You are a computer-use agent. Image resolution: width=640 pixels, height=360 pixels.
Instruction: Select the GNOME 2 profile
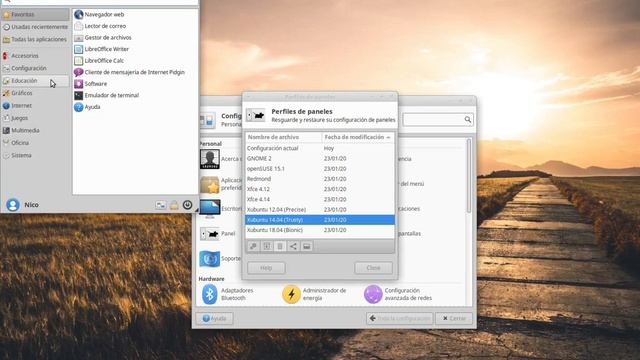click(320, 158)
